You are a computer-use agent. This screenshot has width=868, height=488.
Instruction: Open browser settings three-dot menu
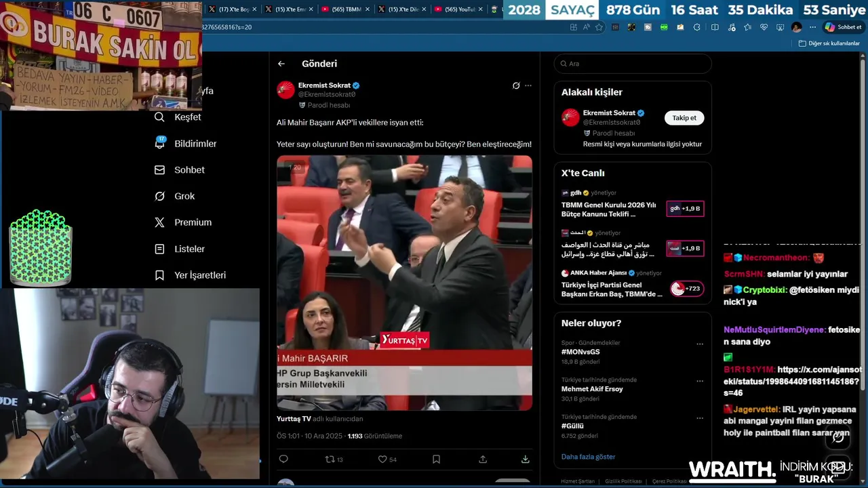pyautogui.click(x=812, y=27)
